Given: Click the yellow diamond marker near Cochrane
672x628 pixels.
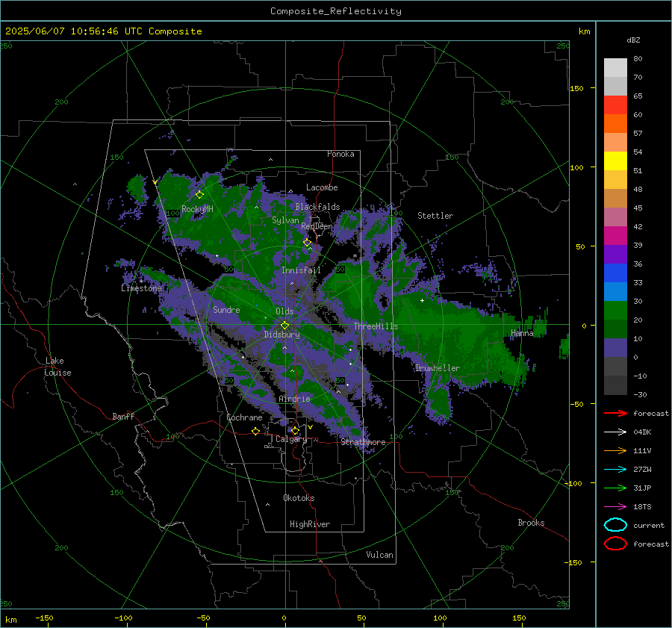Looking at the screenshot, I should [256, 432].
